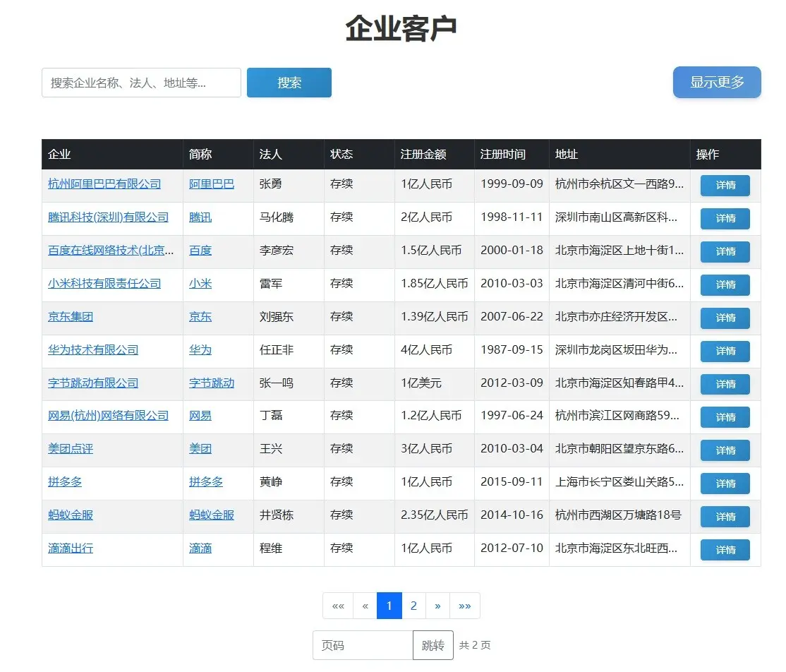
Task: Open the 腾讯 short name link
Action: pyautogui.click(x=200, y=217)
